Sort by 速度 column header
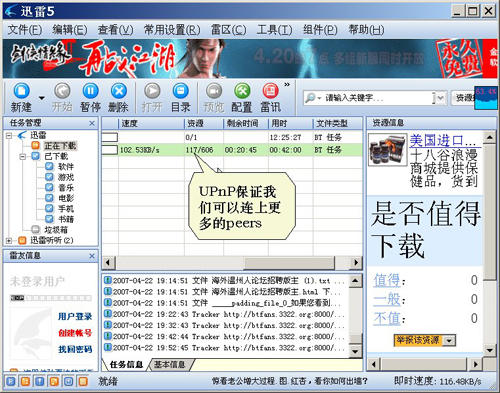The width and height of the screenshot is (500, 393). click(x=151, y=123)
